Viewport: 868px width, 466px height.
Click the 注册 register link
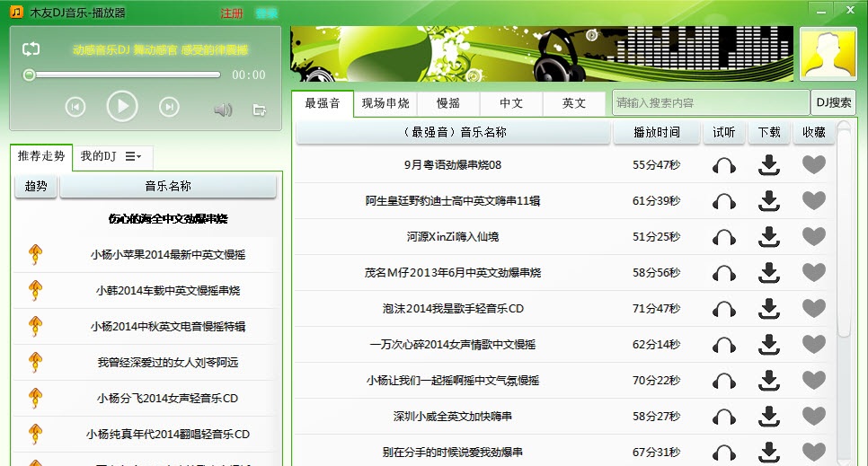[x=232, y=13]
